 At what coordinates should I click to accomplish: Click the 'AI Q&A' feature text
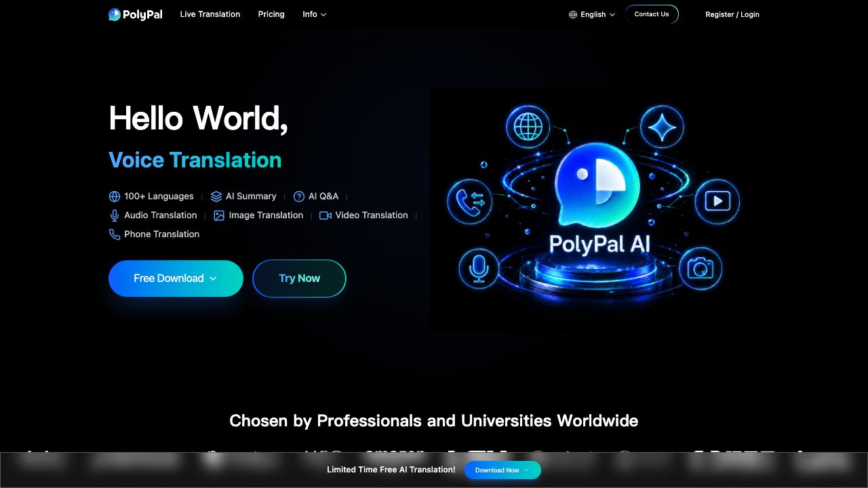tap(323, 197)
